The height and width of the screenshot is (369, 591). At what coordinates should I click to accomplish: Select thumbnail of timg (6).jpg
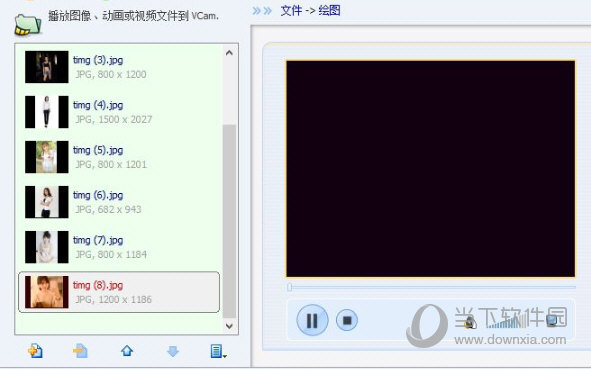pos(47,202)
